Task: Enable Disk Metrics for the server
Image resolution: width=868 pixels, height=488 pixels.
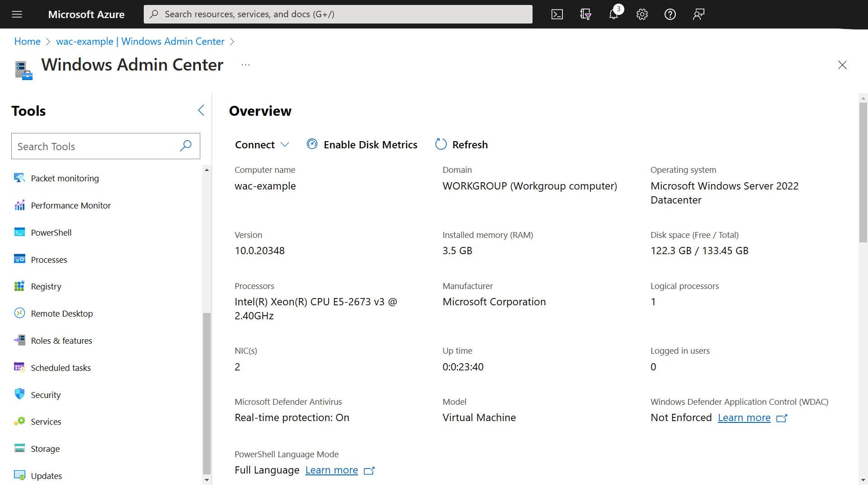Action: click(361, 144)
